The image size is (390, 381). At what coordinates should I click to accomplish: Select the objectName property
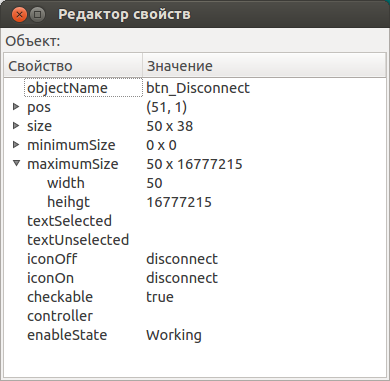pos(67,88)
